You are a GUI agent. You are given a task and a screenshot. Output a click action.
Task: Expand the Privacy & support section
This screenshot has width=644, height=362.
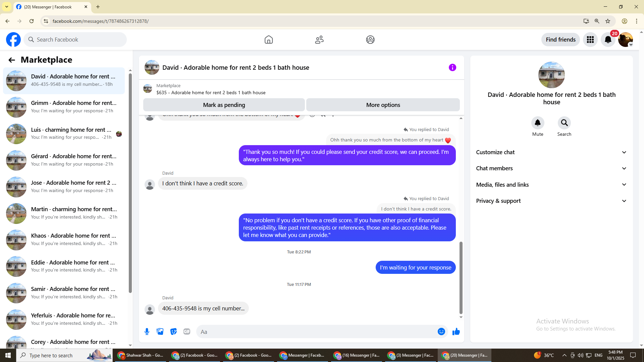[x=551, y=201]
